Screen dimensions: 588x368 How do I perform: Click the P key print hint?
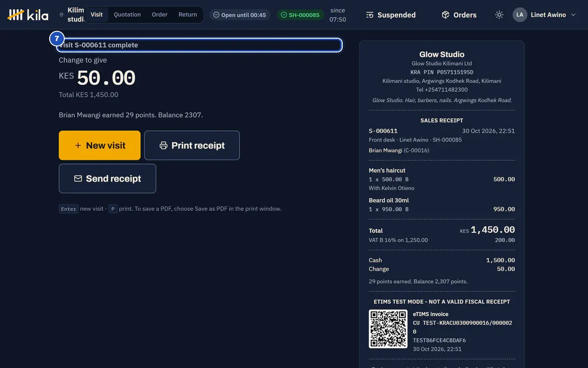tap(113, 209)
